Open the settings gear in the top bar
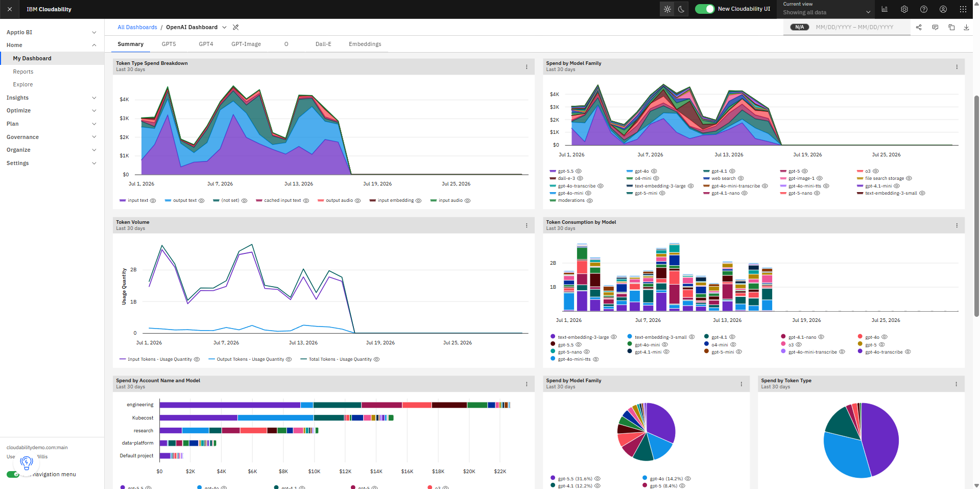 (904, 9)
